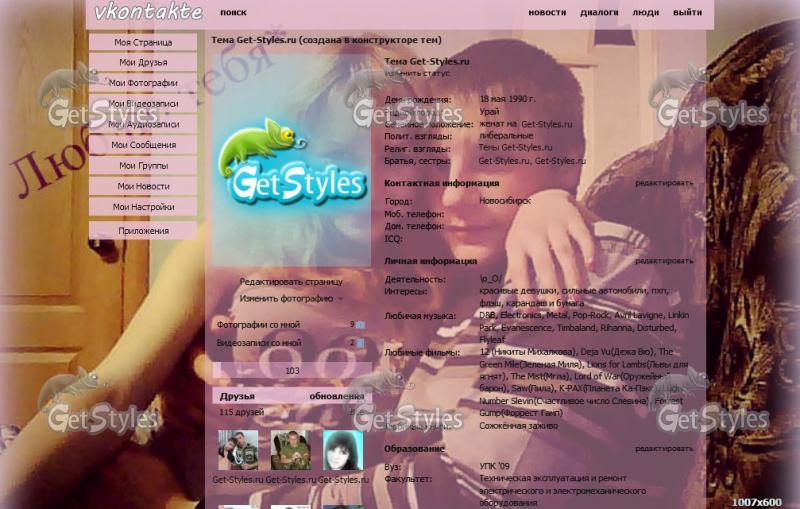Image resolution: width=800 pixels, height=509 pixels.
Task: Click university УПК '09
Action: point(494,466)
